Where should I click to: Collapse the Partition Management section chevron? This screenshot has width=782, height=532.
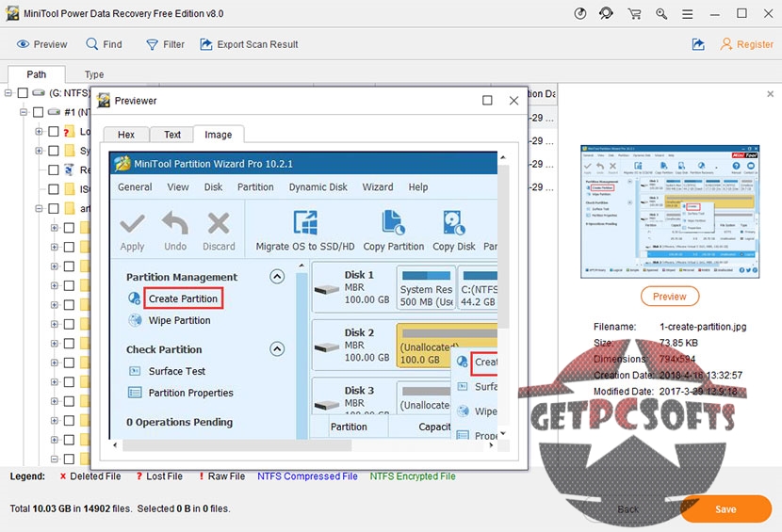coord(277,276)
